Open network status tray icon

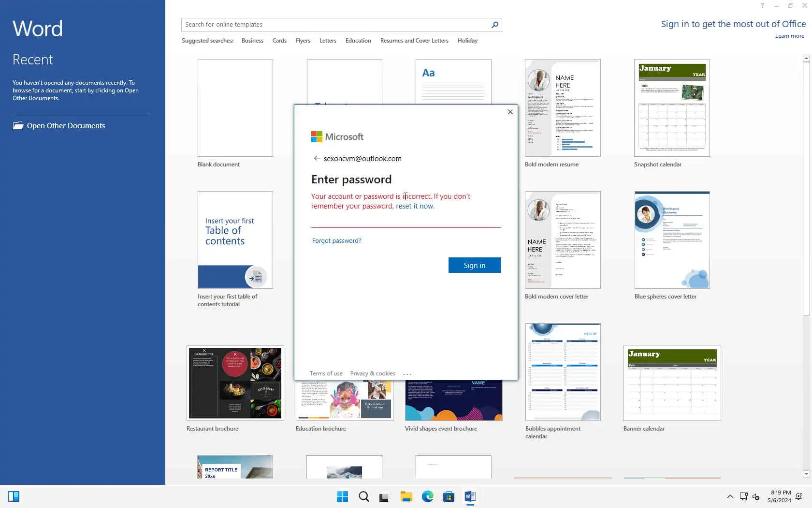(743, 496)
